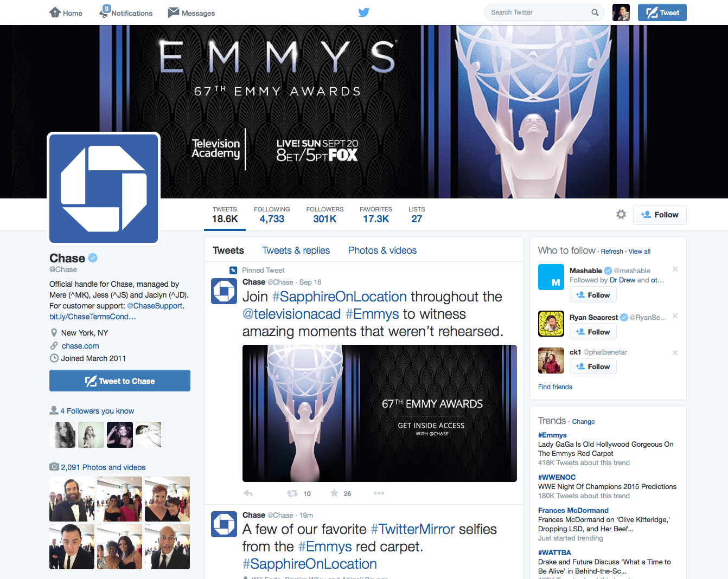Screen dimensions: 728x579
Task: Click the verified badge next to Chase
Action: pyautogui.click(x=93, y=258)
